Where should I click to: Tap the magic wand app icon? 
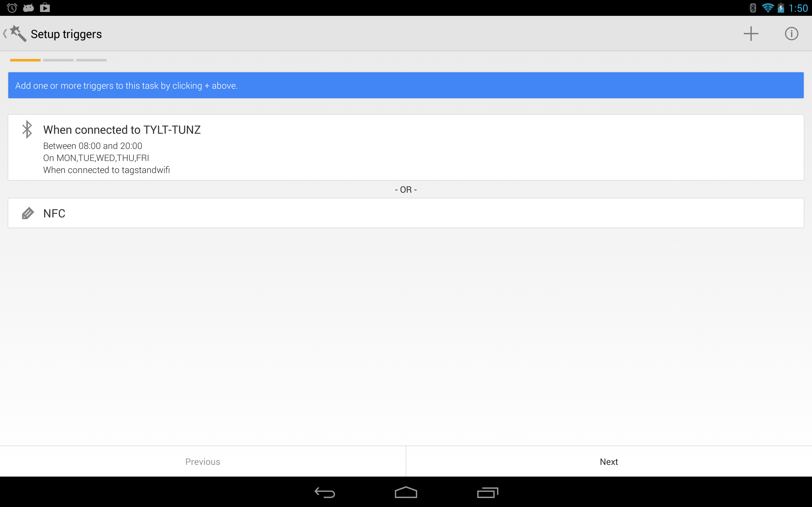(x=18, y=34)
